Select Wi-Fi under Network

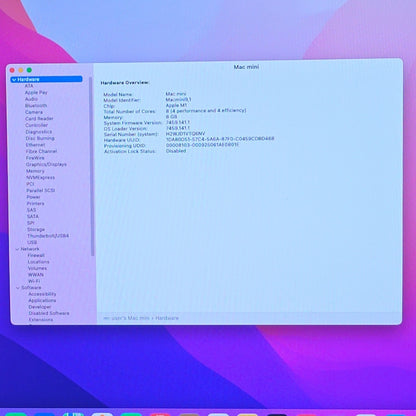(x=34, y=281)
